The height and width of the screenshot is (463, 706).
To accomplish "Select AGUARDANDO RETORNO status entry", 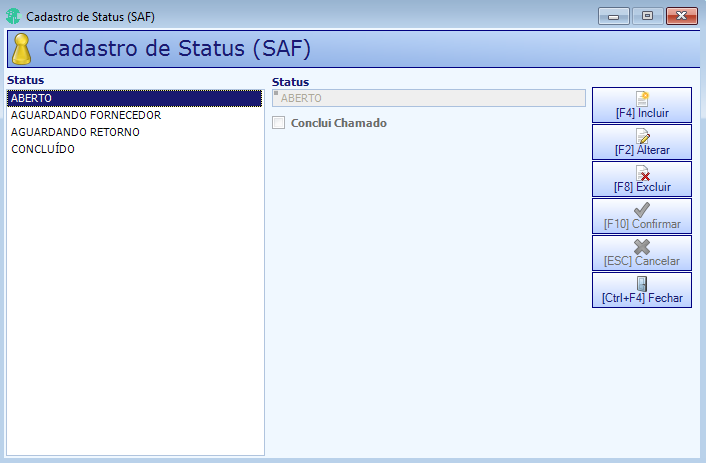I will (134, 132).
